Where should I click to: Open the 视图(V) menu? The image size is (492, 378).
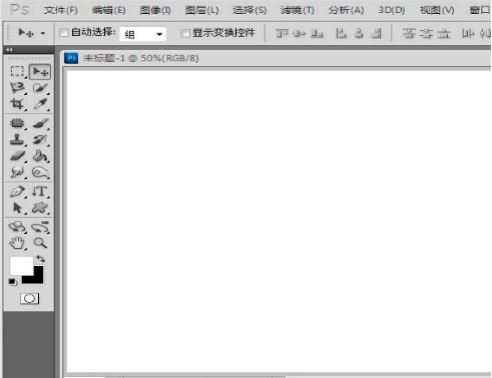(437, 10)
